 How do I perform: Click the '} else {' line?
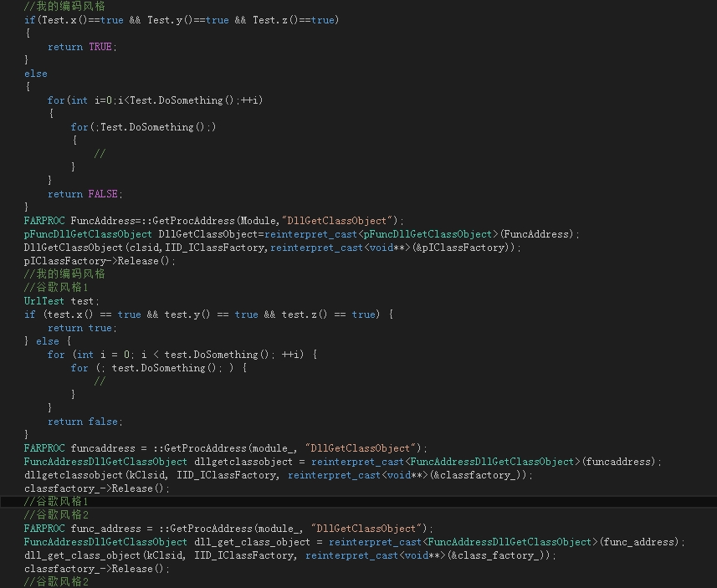pos(48,341)
